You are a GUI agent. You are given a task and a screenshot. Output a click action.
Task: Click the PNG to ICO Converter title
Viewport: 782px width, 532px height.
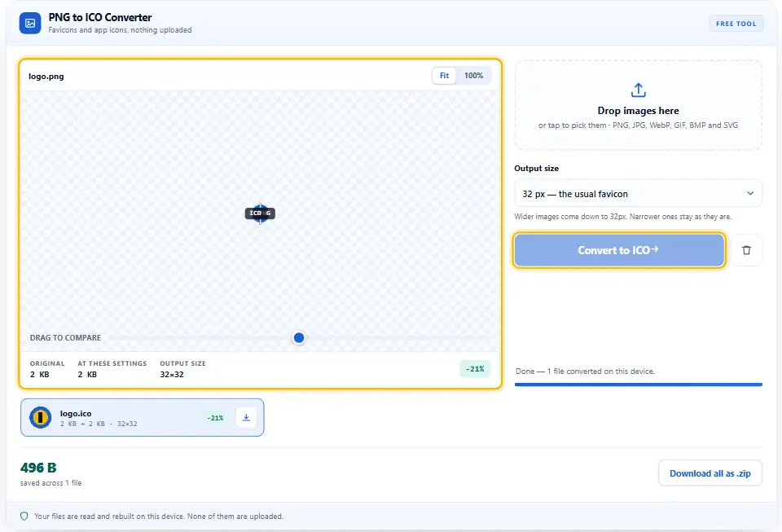click(100, 17)
